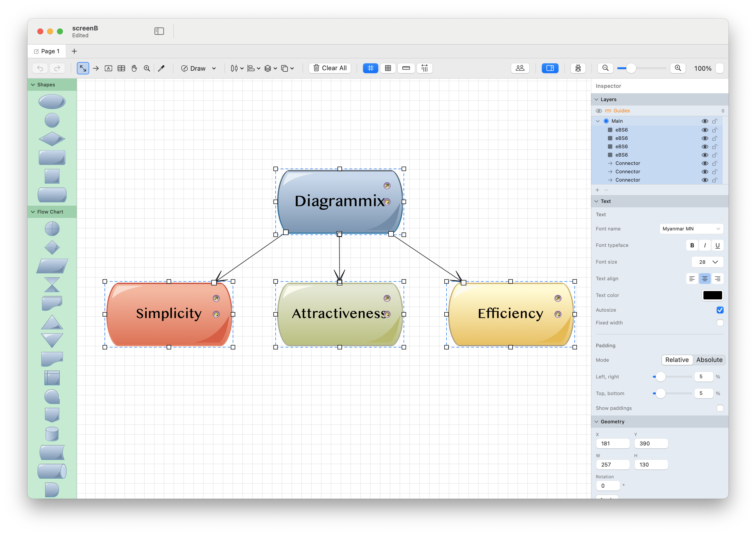Hide the first Connector layer
This screenshot has height=535, width=756.
coord(705,163)
